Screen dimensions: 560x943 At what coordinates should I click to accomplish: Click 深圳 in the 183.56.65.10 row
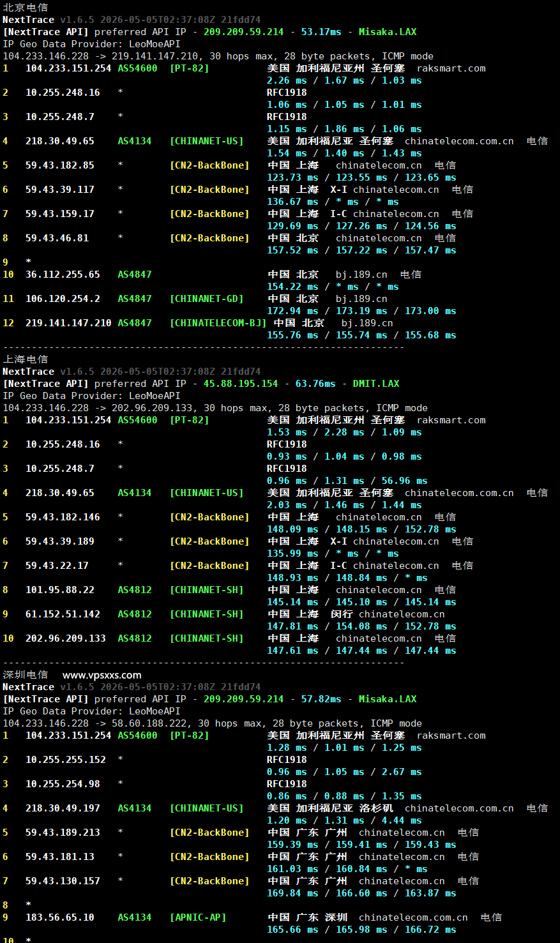pos(336,917)
